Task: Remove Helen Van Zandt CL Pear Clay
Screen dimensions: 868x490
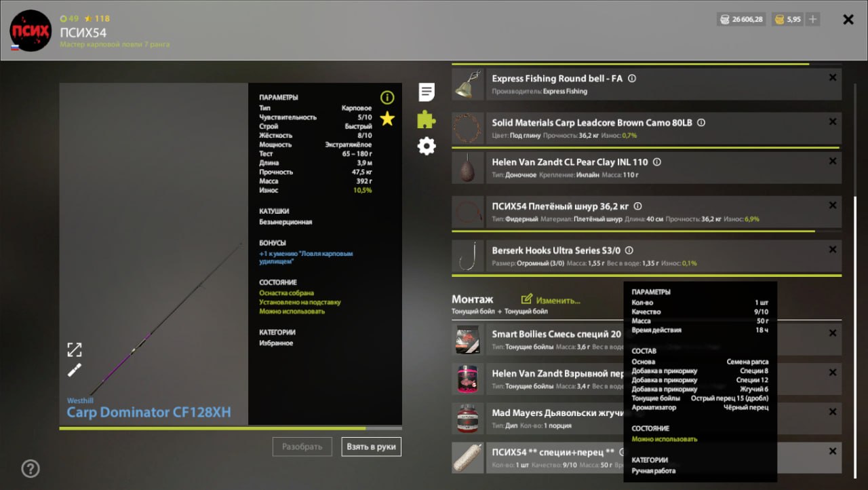Action: tap(833, 162)
